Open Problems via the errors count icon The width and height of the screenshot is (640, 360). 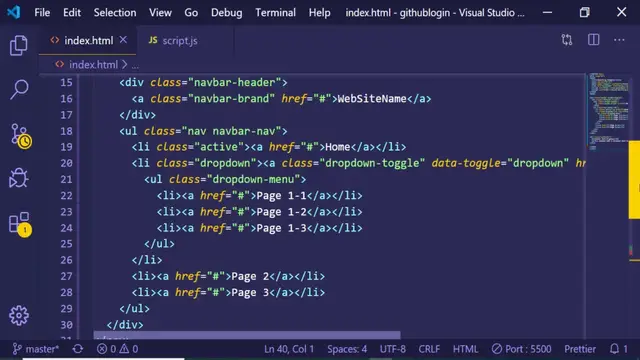[107, 349]
